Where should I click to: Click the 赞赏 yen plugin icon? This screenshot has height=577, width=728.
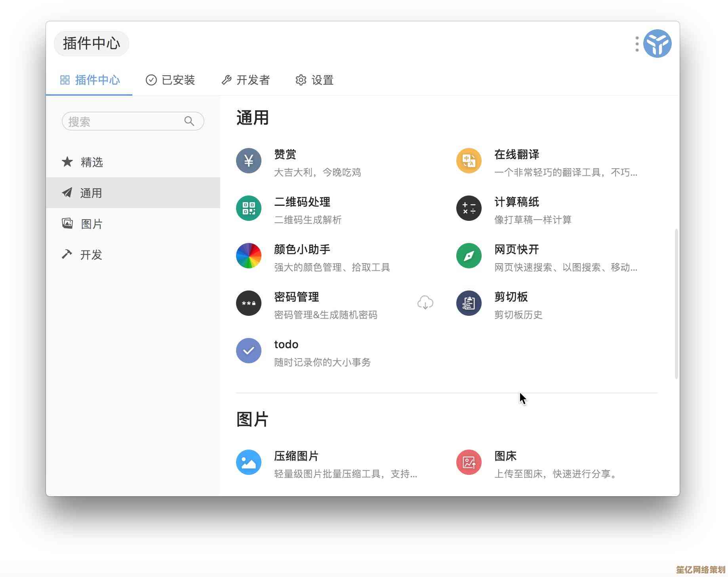tap(248, 161)
